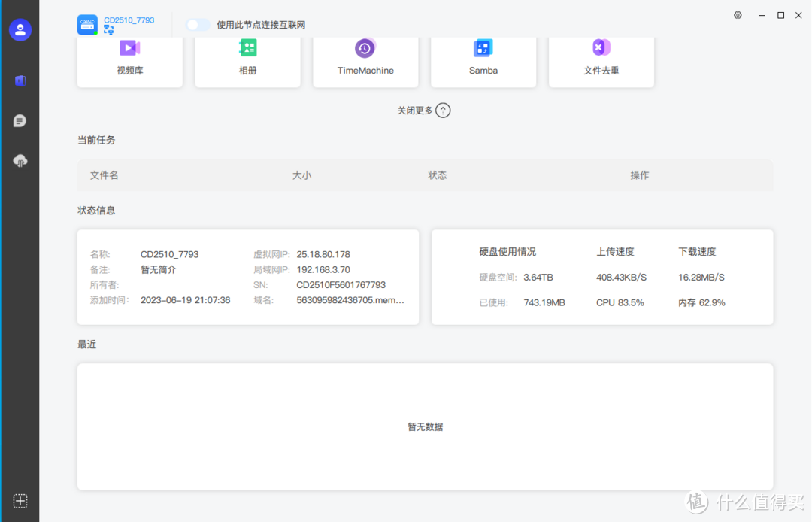Click the CD2510_7793 device icon in header
Viewport: 812px width, 522px height.
tap(87, 25)
